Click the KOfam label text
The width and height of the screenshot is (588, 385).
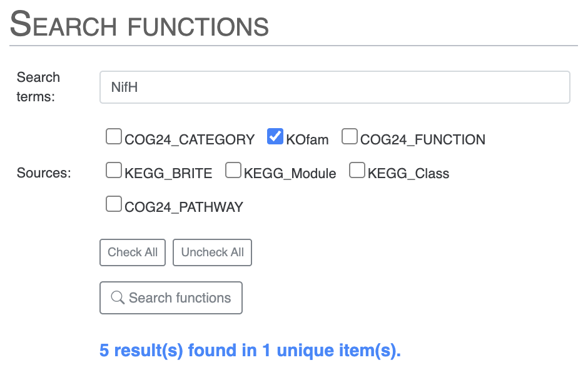point(307,140)
